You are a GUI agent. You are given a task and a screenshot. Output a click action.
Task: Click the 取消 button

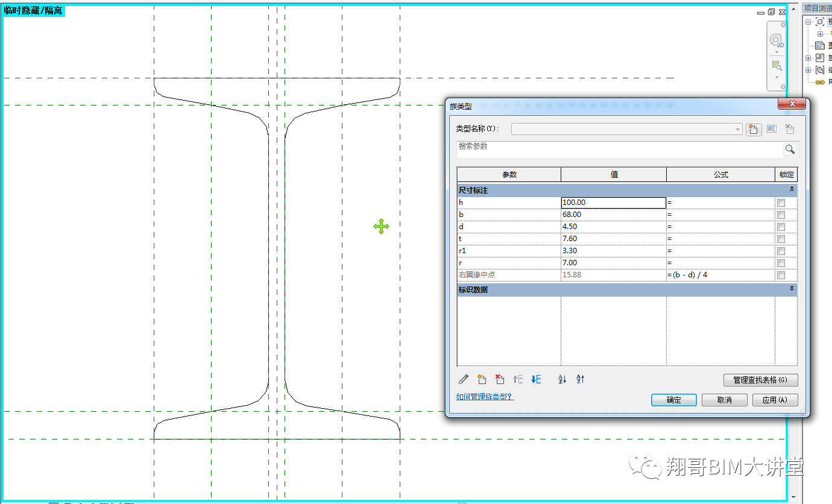(725, 400)
